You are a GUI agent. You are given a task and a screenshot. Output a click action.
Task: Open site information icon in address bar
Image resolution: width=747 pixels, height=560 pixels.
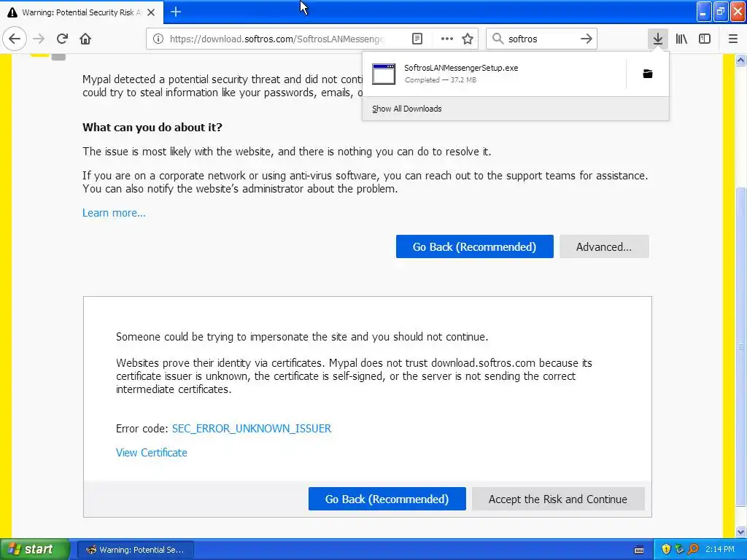[158, 39]
